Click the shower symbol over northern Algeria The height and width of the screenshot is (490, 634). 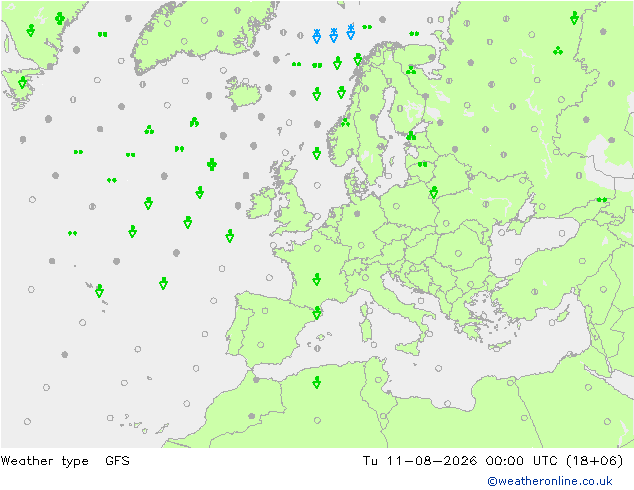click(x=317, y=382)
